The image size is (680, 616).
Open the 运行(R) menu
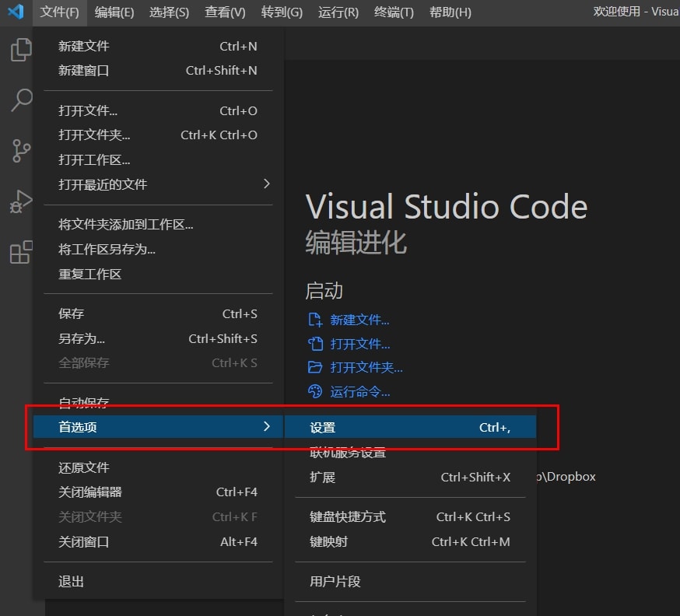tap(338, 12)
